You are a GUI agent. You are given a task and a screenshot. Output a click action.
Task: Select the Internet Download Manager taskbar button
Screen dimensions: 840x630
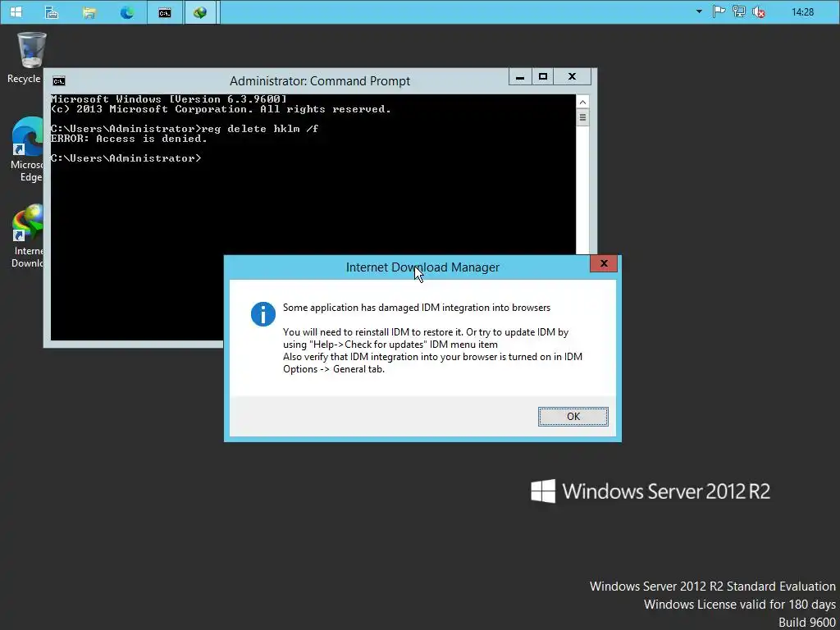200,11
